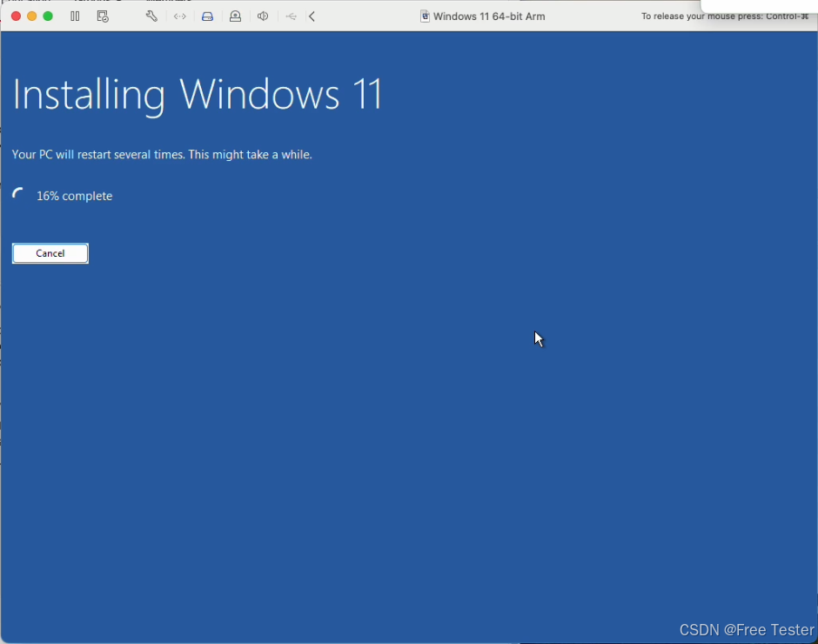Click the restart several times message
Screen dimensions: 818x644
(162, 155)
